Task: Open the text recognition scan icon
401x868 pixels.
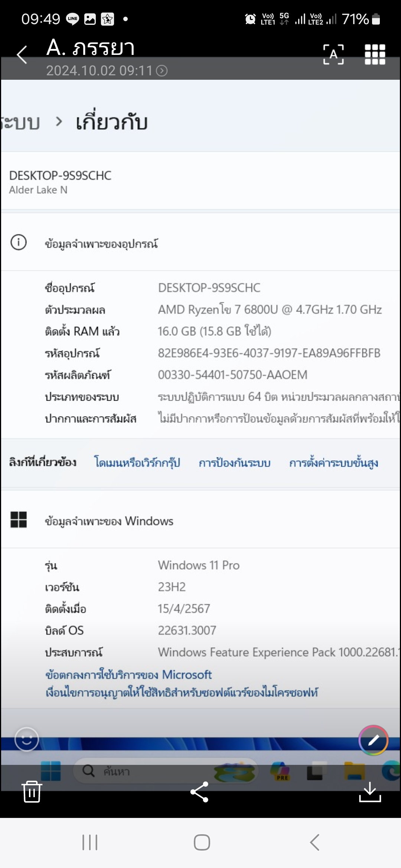Action: [333, 55]
